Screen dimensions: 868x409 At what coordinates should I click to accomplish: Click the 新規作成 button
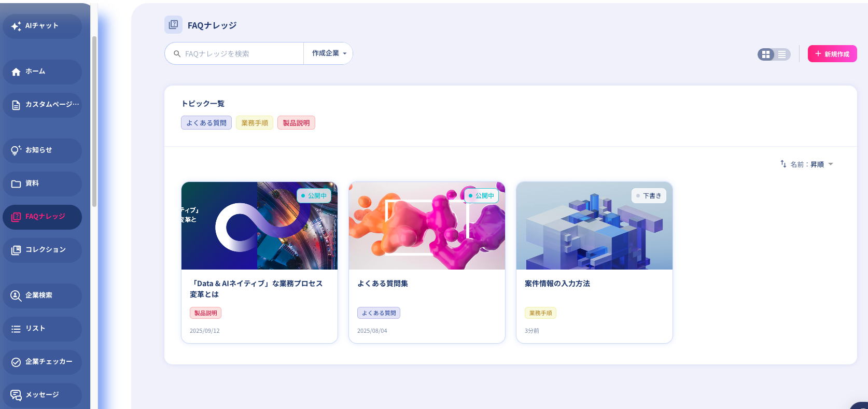[832, 54]
